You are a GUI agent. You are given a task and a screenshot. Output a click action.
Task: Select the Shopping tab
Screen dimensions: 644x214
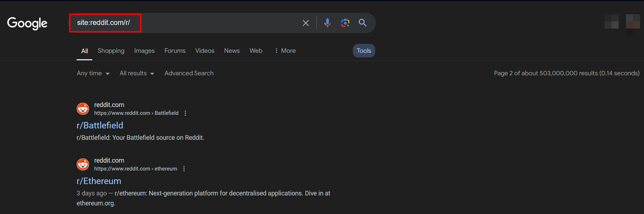[x=111, y=51]
